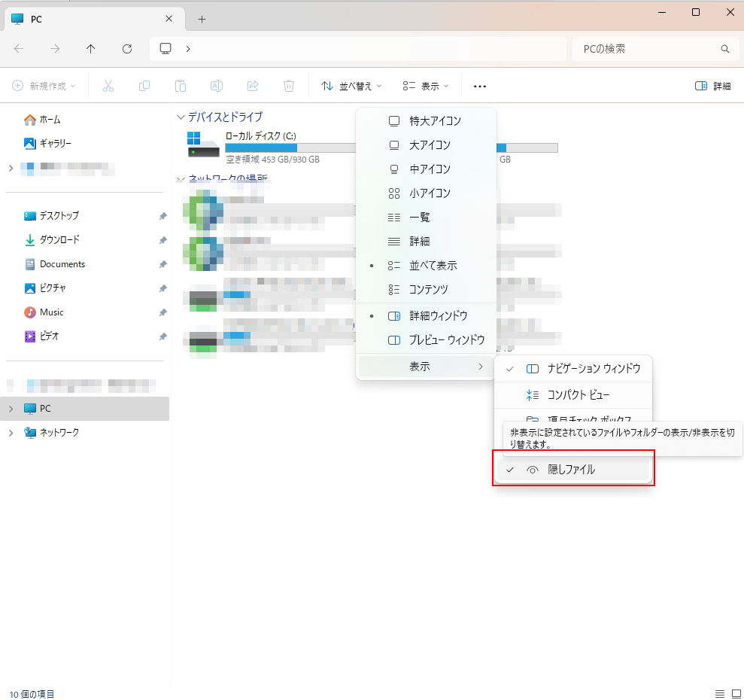744x700 pixels.
Task: Click the search magnifier icon
Action: click(725, 49)
